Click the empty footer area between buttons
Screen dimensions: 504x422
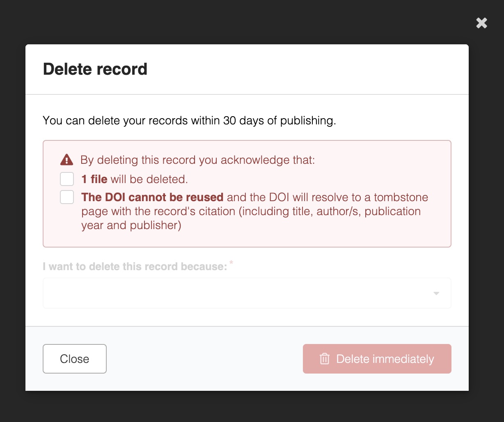(x=204, y=359)
